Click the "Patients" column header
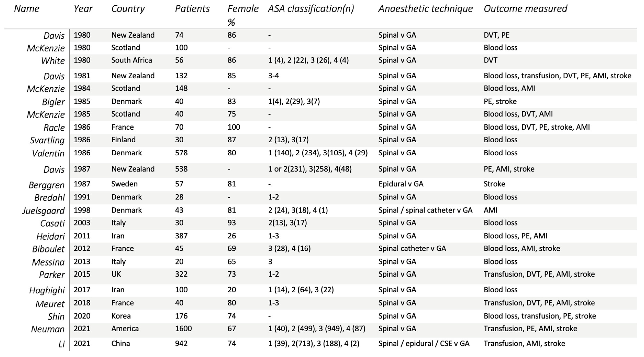 click(x=192, y=9)
